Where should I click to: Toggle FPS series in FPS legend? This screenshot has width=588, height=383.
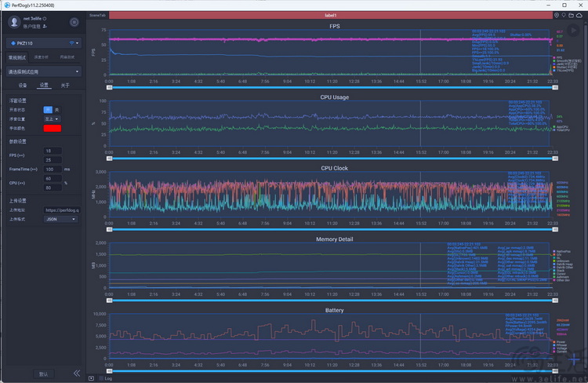(x=557, y=58)
